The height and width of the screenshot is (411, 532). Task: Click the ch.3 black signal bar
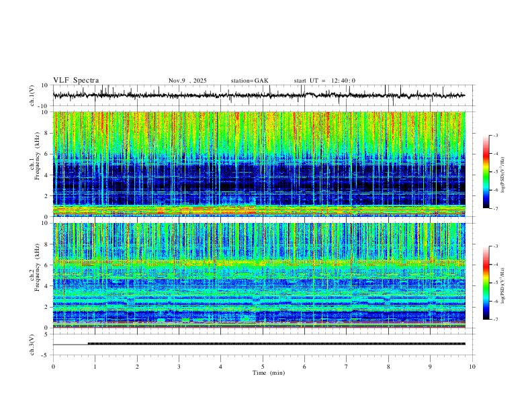pyautogui.click(x=277, y=344)
